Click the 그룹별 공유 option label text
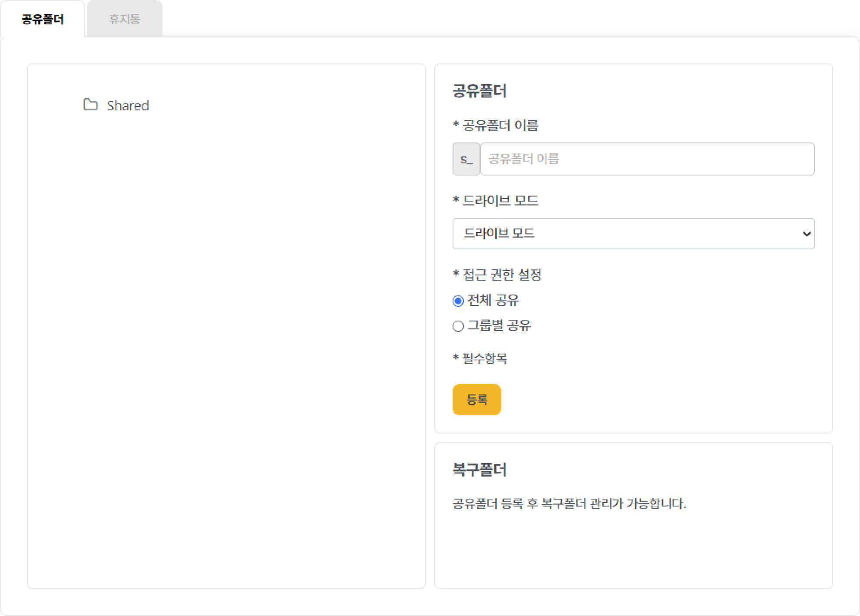860x616 pixels. (499, 325)
